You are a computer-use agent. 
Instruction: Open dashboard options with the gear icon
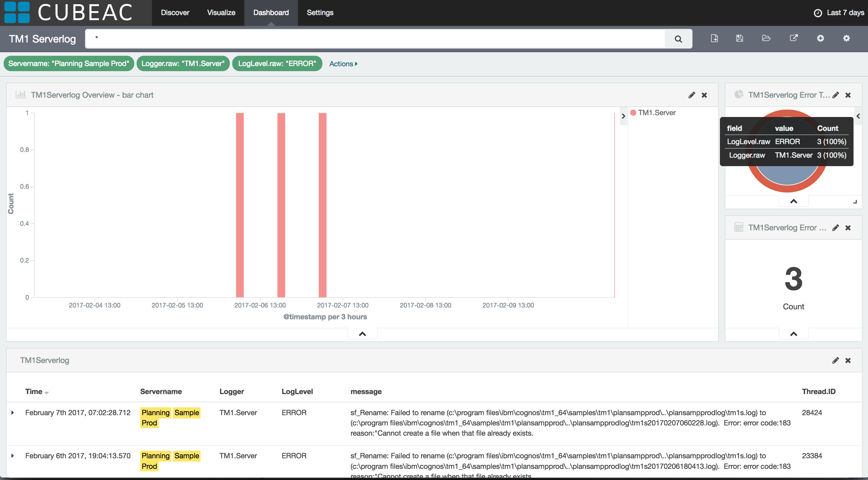(x=846, y=38)
